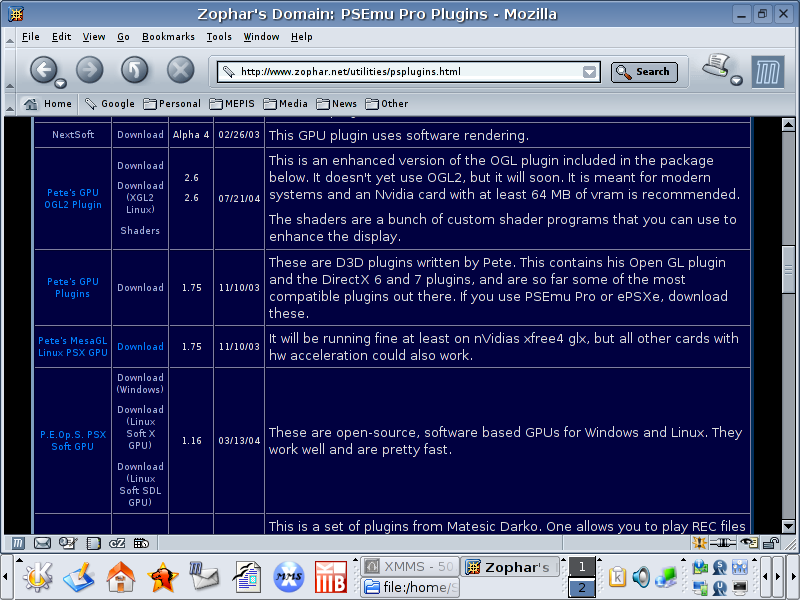Image resolution: width=800 pixels, height=600 pixels.
Task: Expand the URL bar history dropdown
Action: tap(590, 72)
